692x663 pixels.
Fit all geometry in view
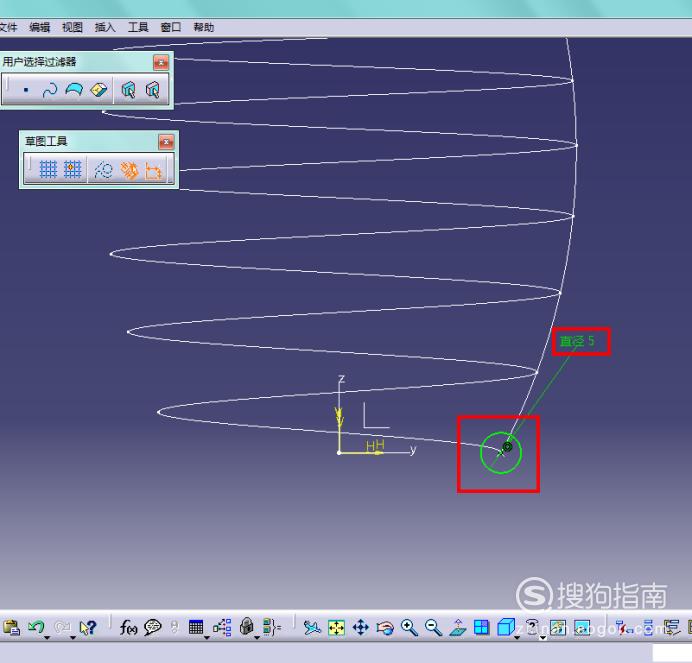[336, 628]
